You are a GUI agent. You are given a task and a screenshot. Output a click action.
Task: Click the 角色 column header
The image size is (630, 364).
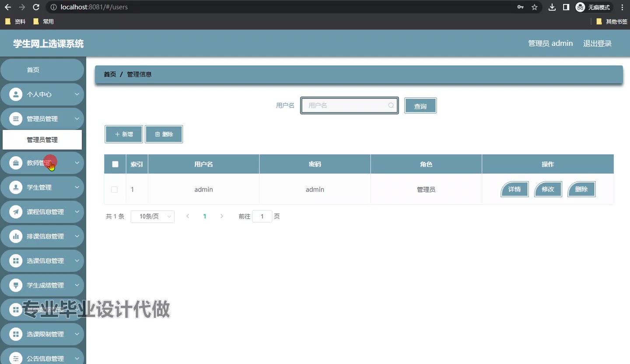click(426, 164)
